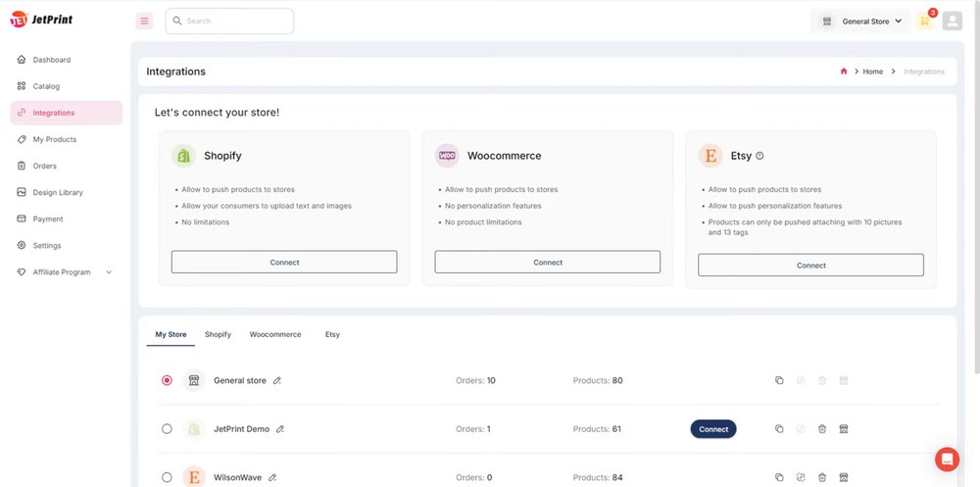Click the page vertical scrollbar
Screen dimensions: 980x487
coord(976,187)
